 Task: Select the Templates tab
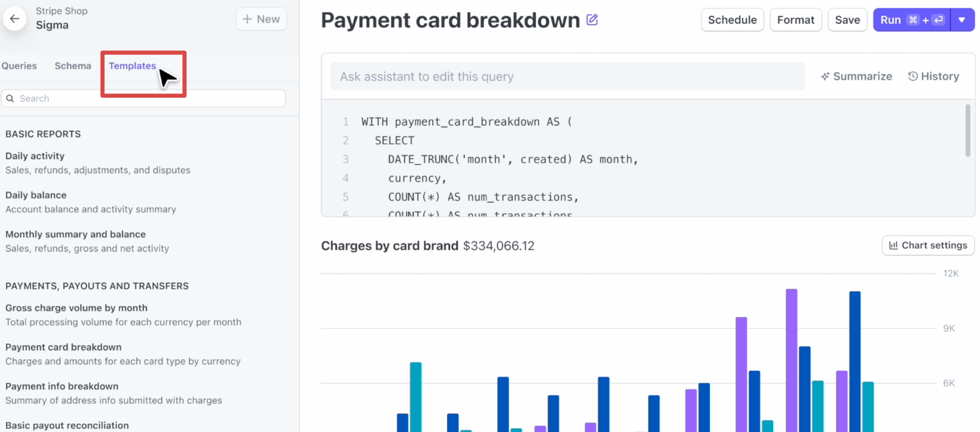click(x=132, y=66)
